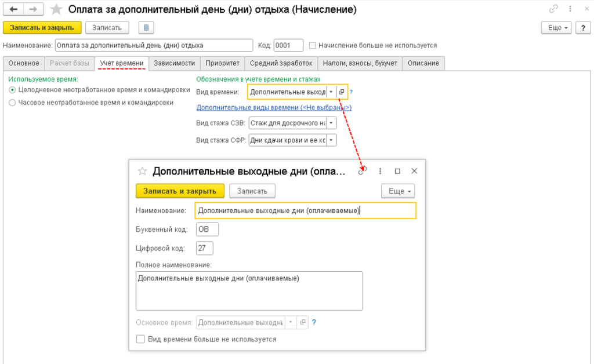The image size is (594, 364).
Task: Copy link icon in main window header
Action: click(x=553, y=9)
